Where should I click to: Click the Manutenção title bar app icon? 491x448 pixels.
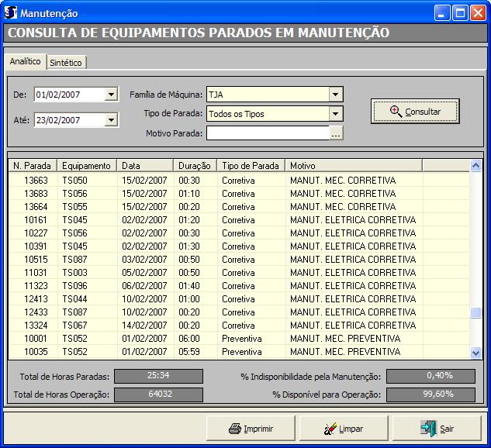click(11, 13)
